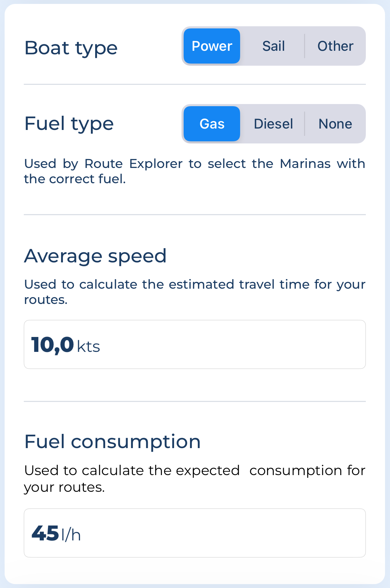Tap the kts unit label
The height and width of the screenshot is (588, 390).
click(88, 347)
